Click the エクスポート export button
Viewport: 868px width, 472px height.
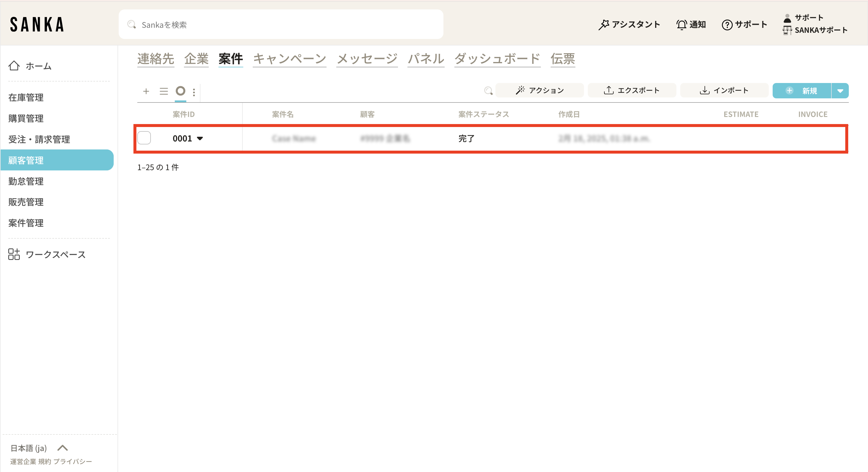pos(632,90)
